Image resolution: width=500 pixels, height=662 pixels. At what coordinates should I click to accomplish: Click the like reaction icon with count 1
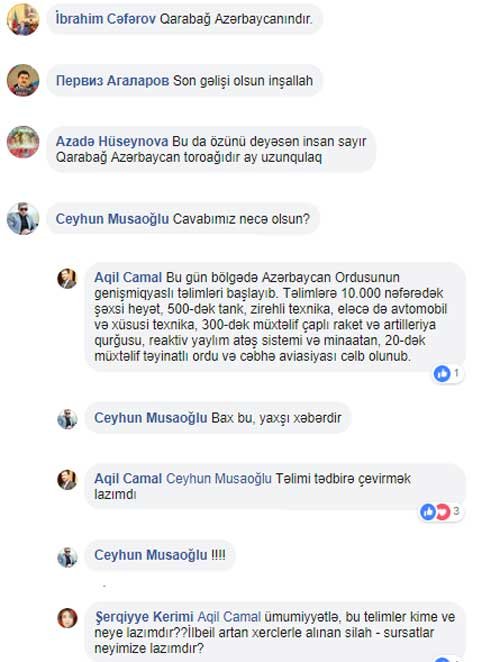point(442,373)
